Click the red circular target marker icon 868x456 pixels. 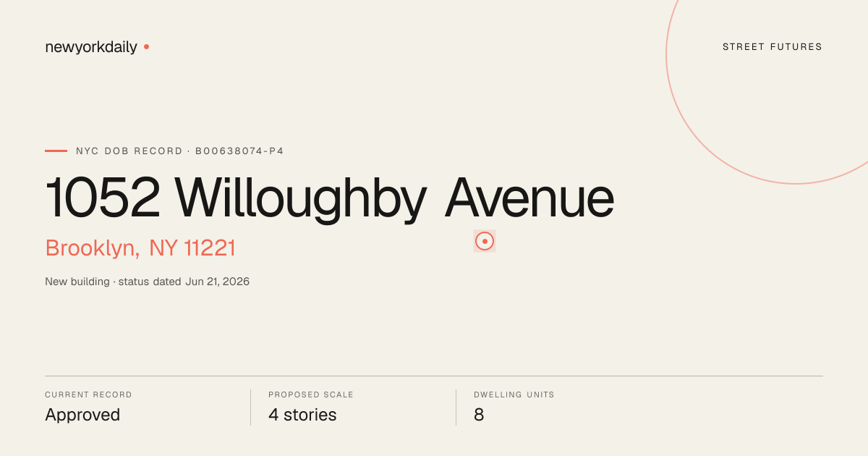[485, 241]
